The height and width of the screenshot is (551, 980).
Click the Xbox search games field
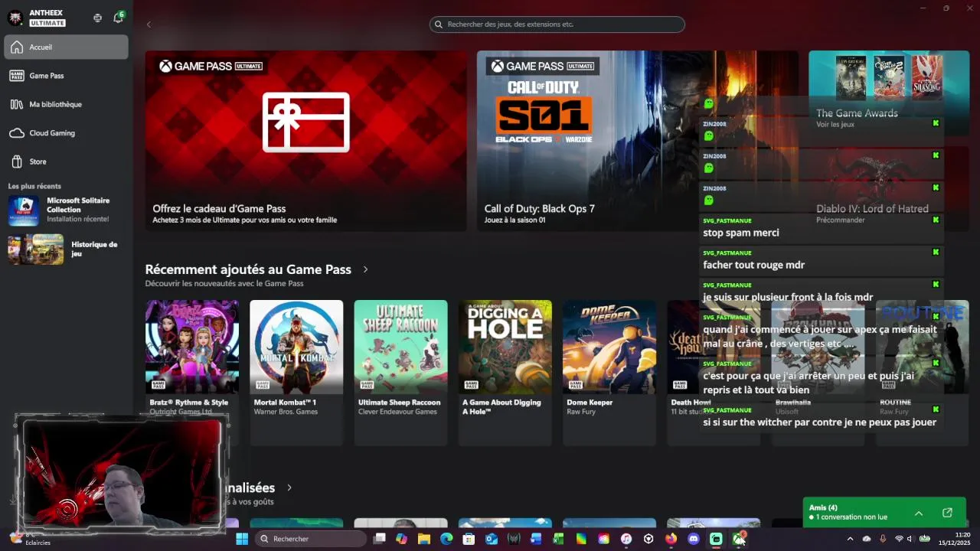[x=557, y=24]
